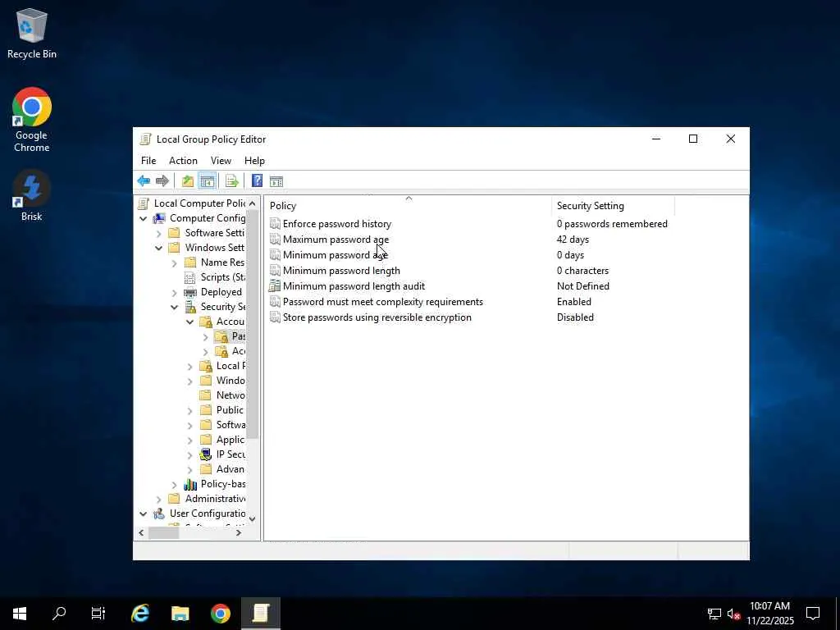Open Internet Explorer from the taskbar
The height and width of the screenshot is (630, 840).
click(140, 613)
